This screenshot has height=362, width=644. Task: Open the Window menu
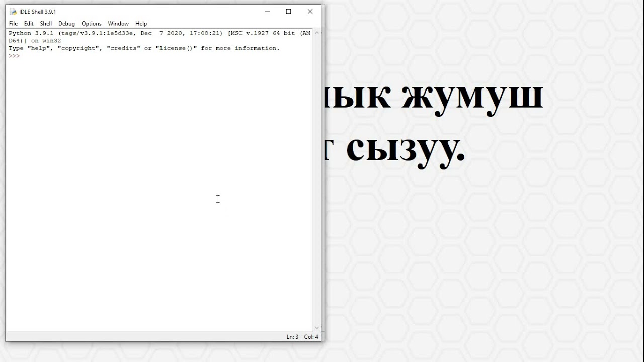(118, 24)
